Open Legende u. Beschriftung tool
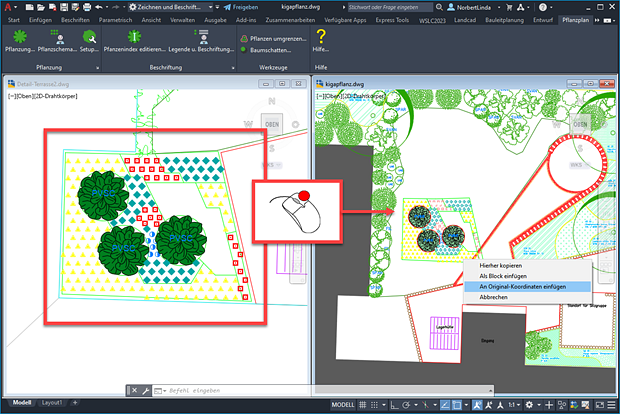The height and width of the screenshot is (414, 620). (x=200, y=39)
